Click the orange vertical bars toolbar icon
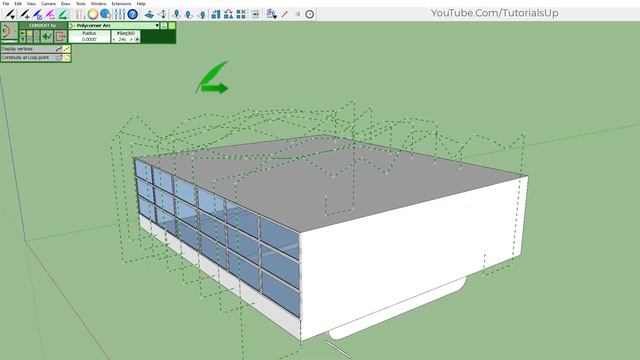 pos(80,14)
